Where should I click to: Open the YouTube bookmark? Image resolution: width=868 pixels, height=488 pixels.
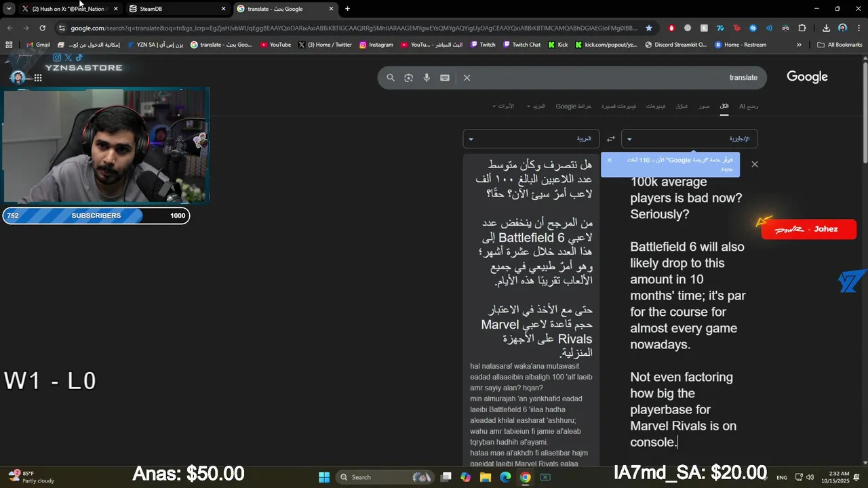tap(275, 45)
